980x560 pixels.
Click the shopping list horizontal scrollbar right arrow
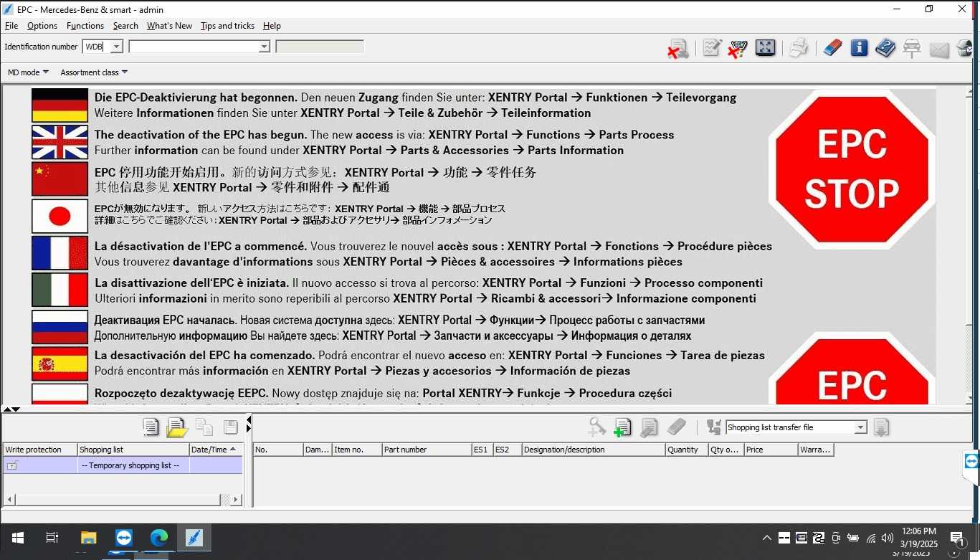(x=236, y=499)
